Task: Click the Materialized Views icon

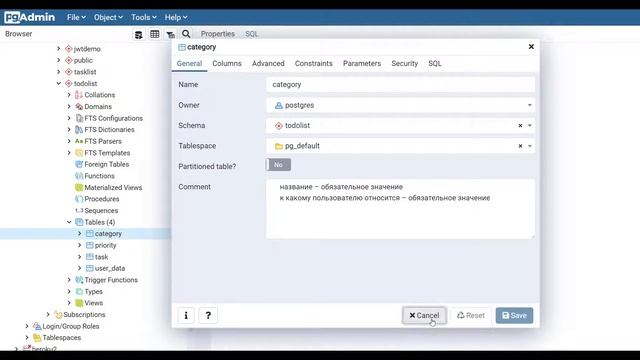Action: 79,187
